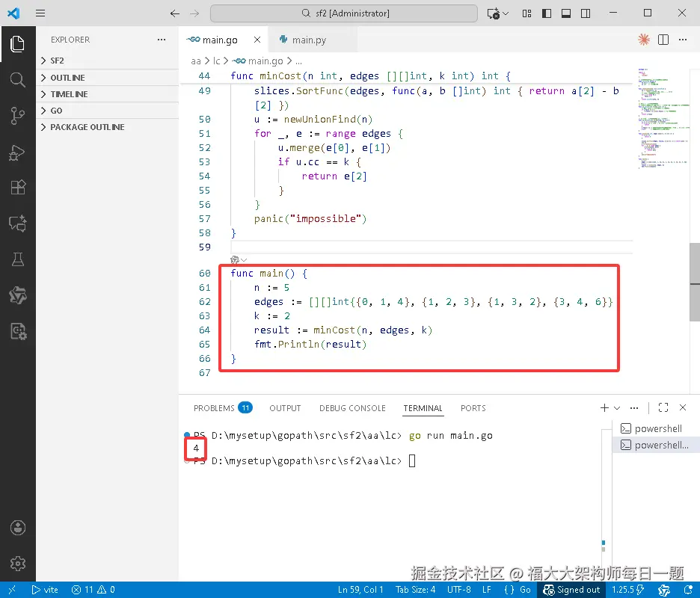The image size is (700, 598).
Task: Click the colorful extension icon in status bar
Action: coord(664,590)
